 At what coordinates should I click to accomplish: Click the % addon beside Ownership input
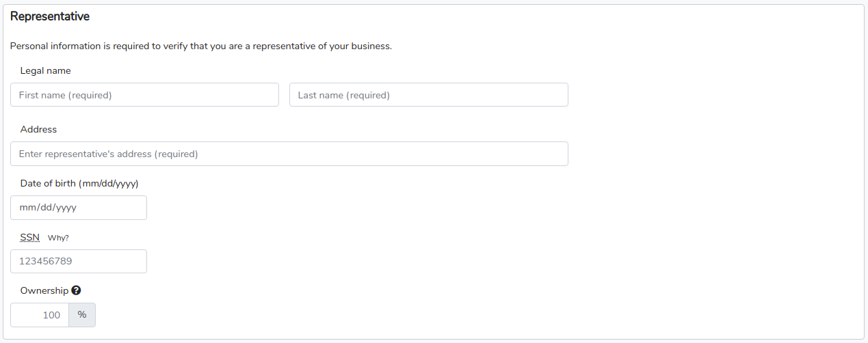[x=82, y=315]
